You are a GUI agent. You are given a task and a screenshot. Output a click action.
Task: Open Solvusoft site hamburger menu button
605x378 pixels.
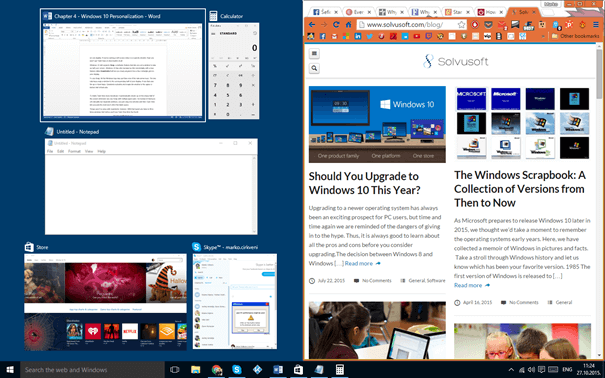point(314,53)
